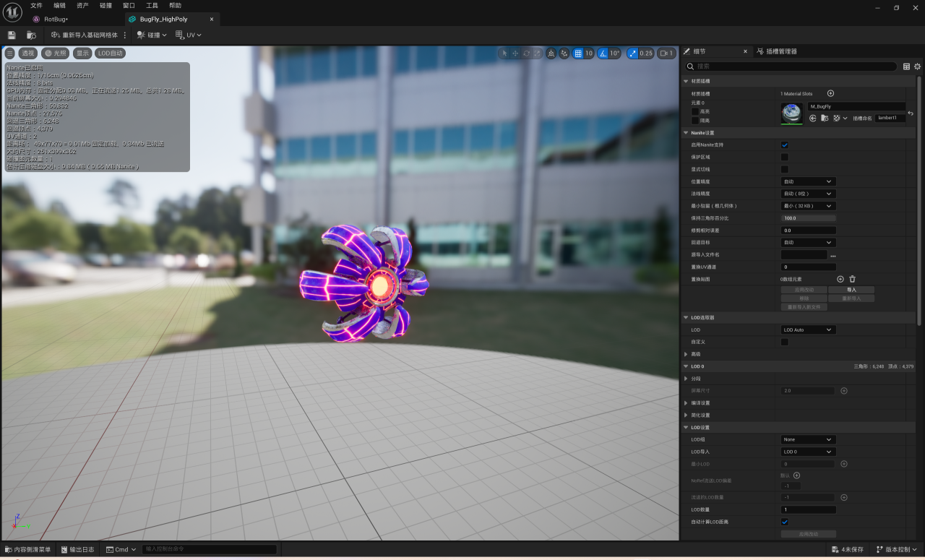Expand the 简化设置 section
The image size is (925, 560).
(x=686, y=415)
